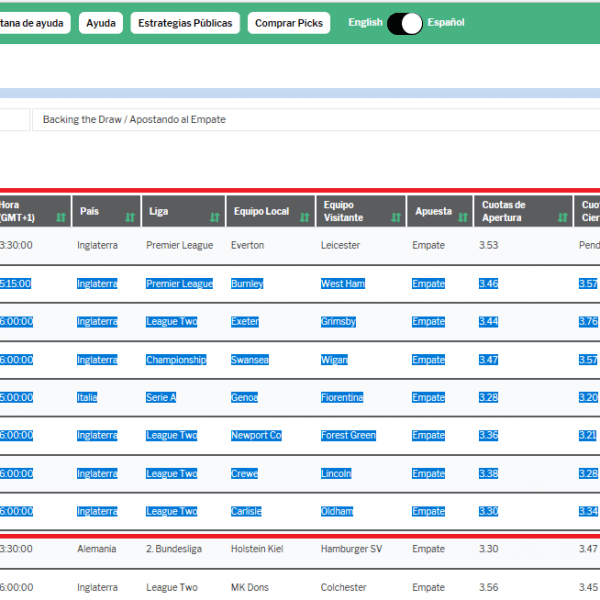Sort table by Hora column arrows
This screenshot has height=600, width=600.
[61, 217]
